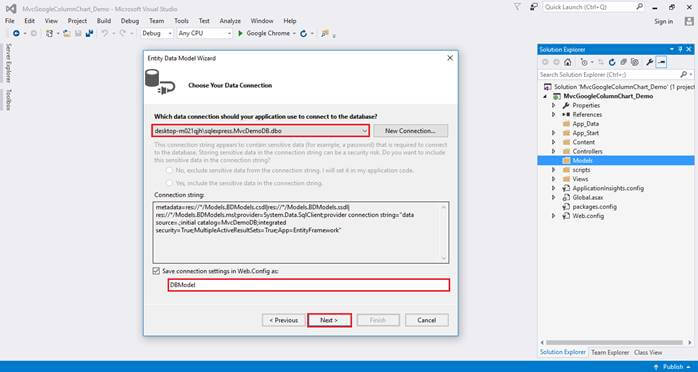This screenshot has height=372, width=698.
Task: Close the Entity Data Model Wizard dialog
Action: [450, 58]
